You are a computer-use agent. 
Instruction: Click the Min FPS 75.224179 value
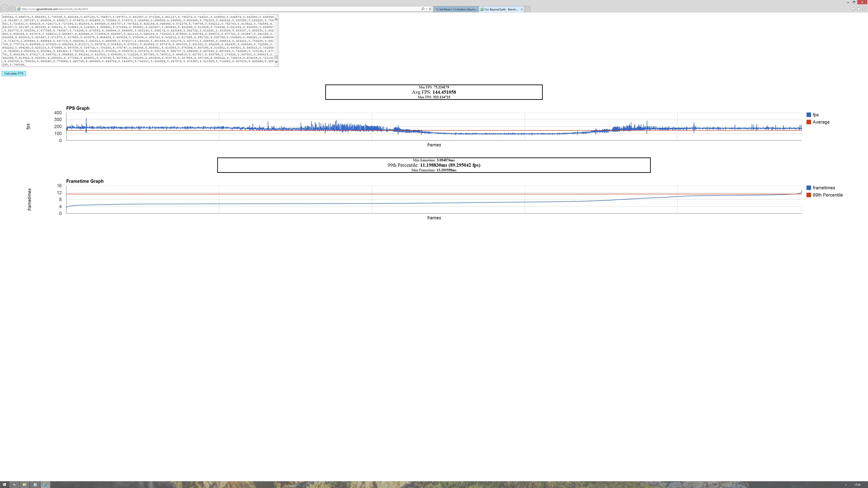coord(441,87)
